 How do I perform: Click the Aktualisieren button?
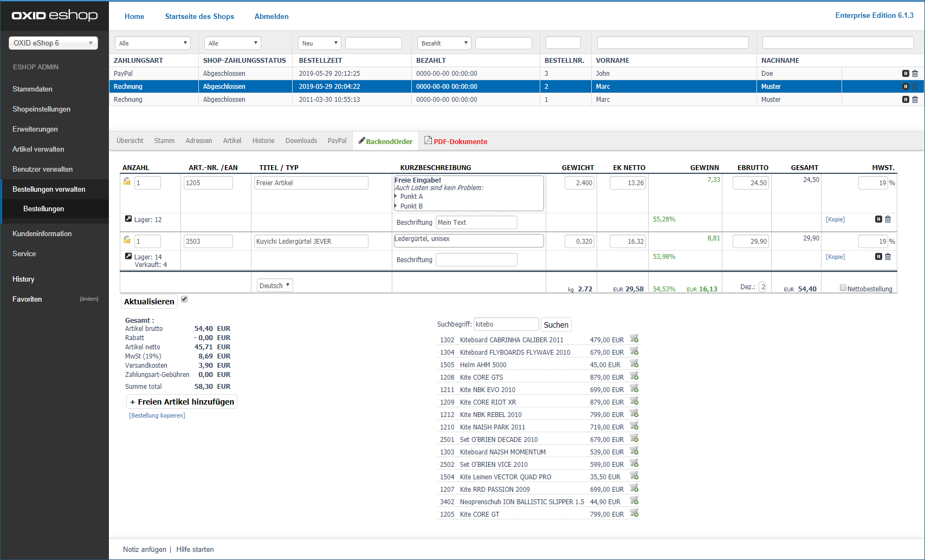(149, 302)
